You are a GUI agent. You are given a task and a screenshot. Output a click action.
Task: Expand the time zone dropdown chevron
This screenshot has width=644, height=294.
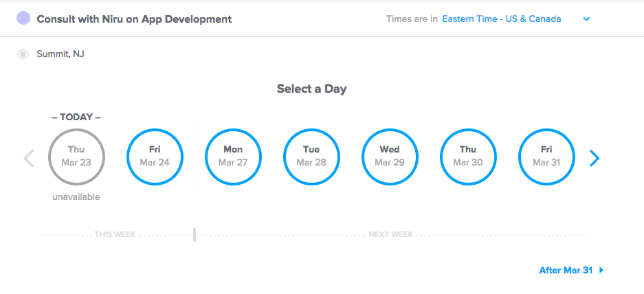coord(586,19)
